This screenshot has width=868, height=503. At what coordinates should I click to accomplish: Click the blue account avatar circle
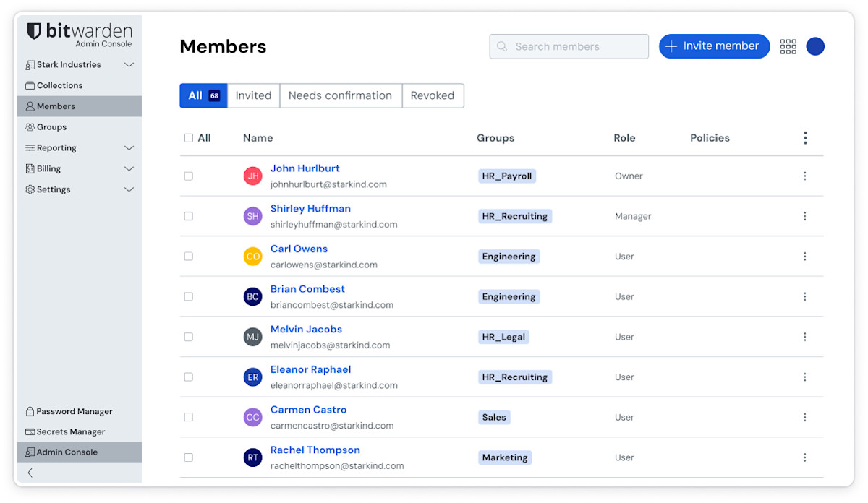[815, 46]
